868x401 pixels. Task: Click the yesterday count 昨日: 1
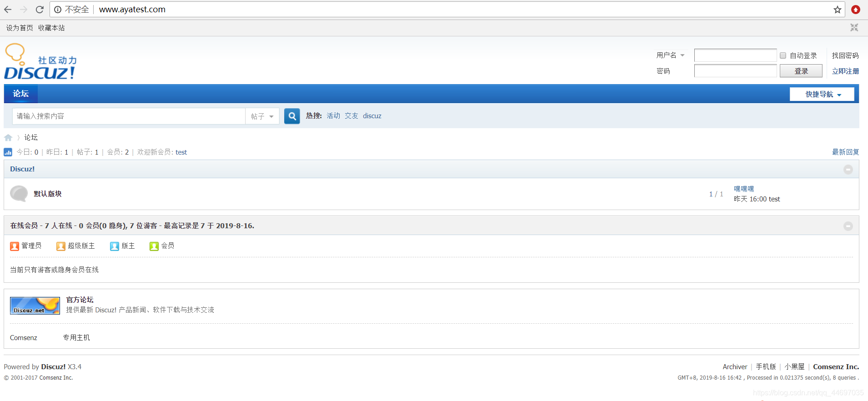tap(57, 152)
